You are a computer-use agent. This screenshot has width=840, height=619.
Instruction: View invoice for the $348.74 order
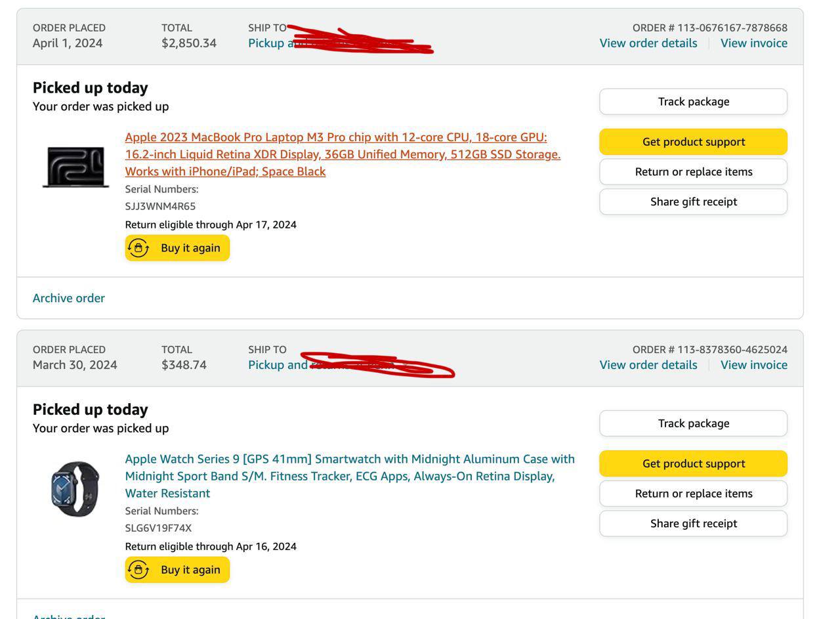pos(753,365)
